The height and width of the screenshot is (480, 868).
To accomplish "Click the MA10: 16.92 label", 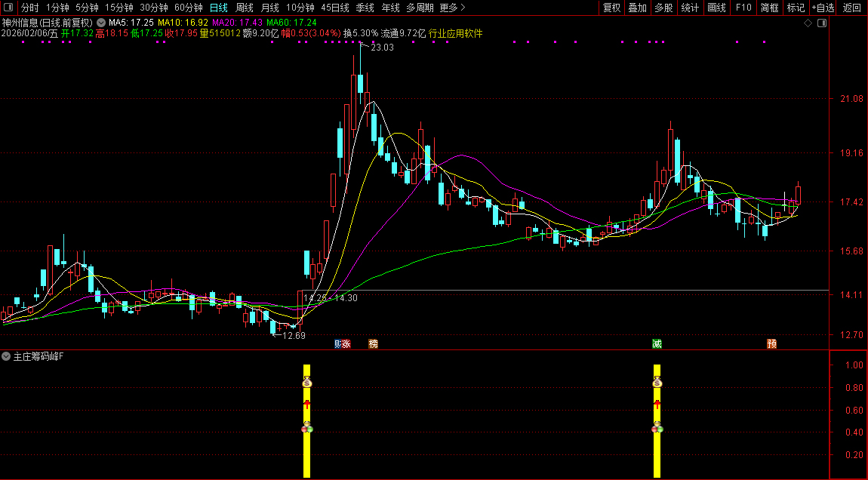I will tap(183, 23).
